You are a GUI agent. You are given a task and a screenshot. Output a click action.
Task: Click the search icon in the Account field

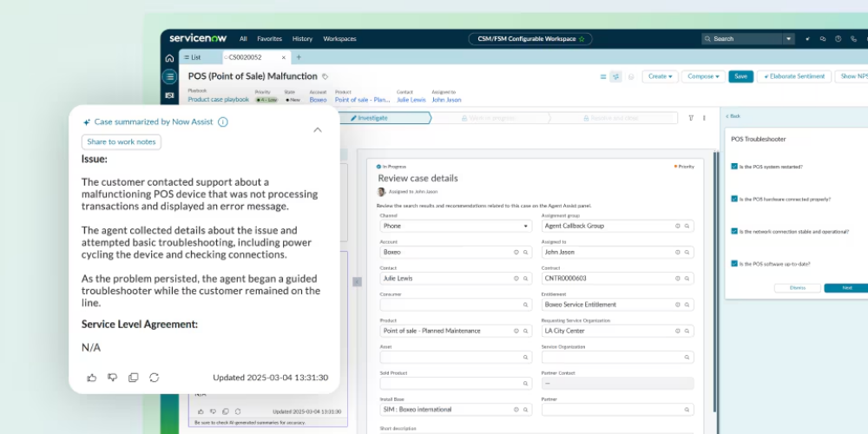pos(525,252)
